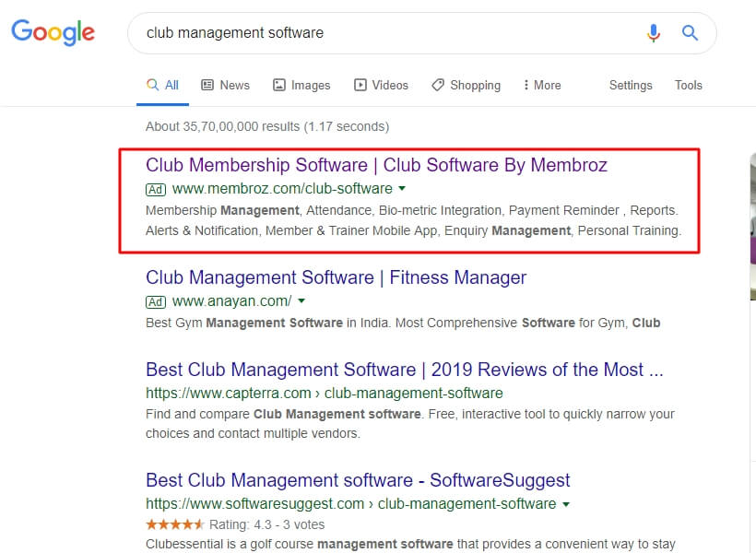Click into the search query input field
This screenshot has width=756, height=553.
pyautogui.click(x=385, y=33)
